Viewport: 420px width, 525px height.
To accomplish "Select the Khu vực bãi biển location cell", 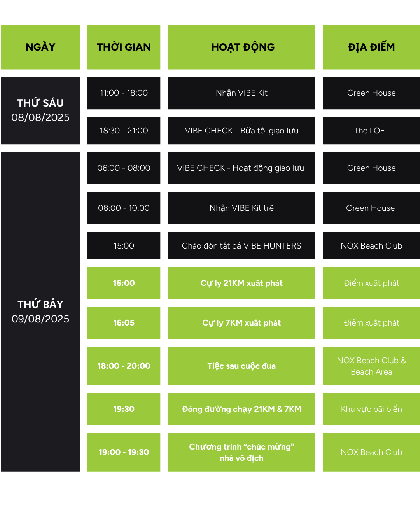I will pos(371,409).
